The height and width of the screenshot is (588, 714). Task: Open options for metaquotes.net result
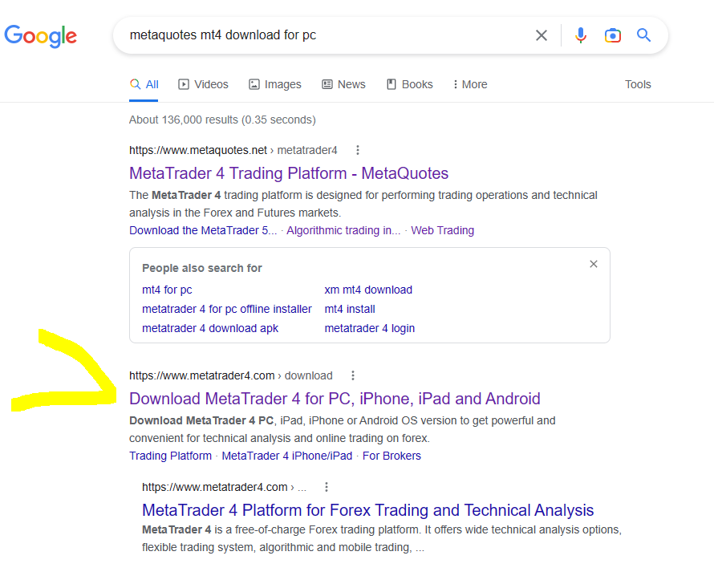358,150
